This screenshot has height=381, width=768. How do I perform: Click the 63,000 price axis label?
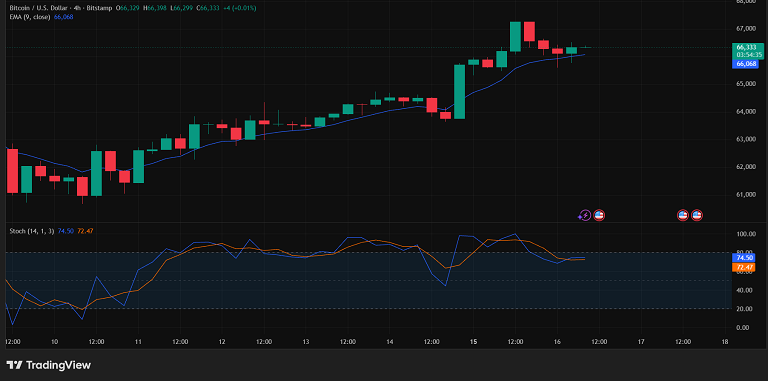pyautogui.click(x=746, y=139)
